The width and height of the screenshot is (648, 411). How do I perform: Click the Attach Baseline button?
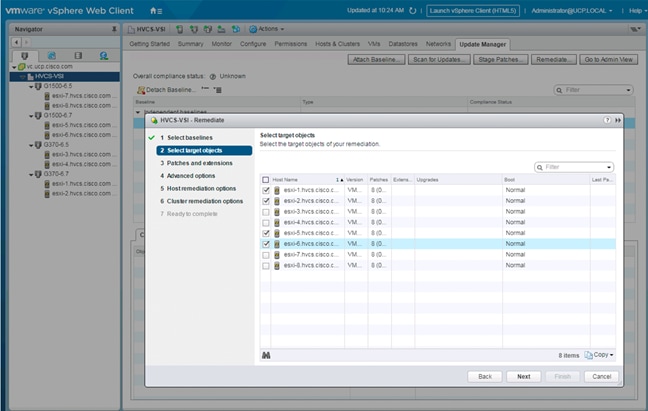[x=376, y=59]
